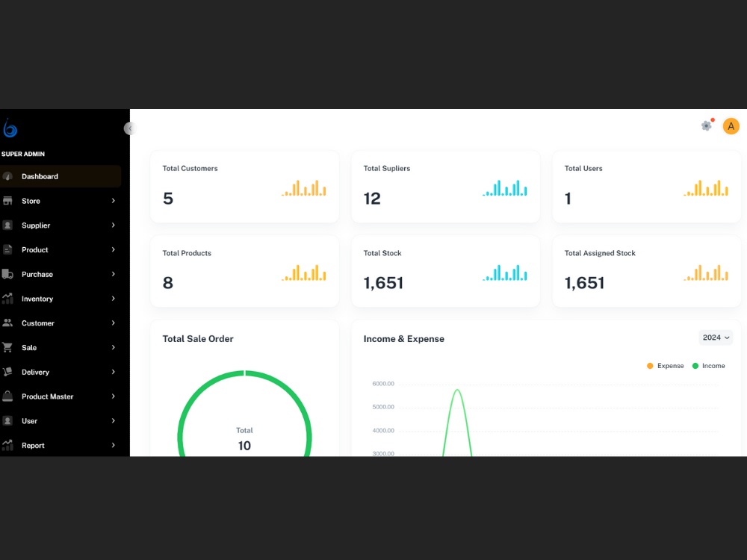Toggle the Expense legend item
Screen dimensions: 747x560
click(665, 366)
